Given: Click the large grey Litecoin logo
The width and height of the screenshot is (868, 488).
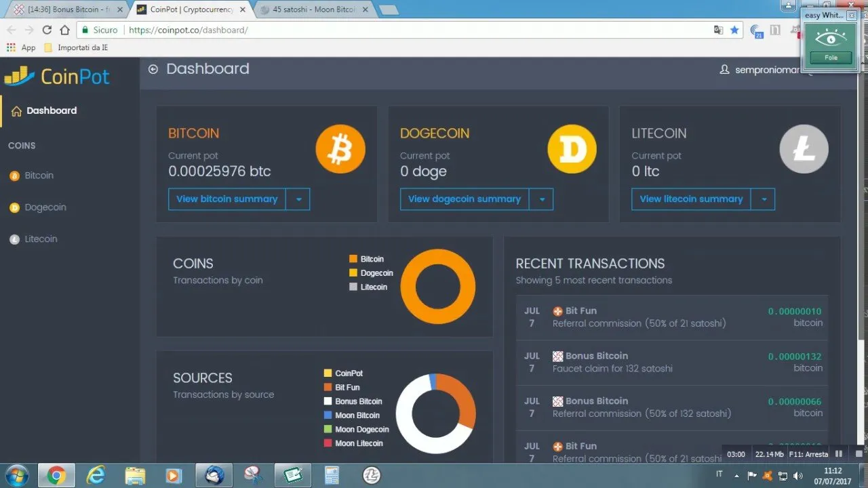Looking at the screenshot, I should tap(804, 149).
